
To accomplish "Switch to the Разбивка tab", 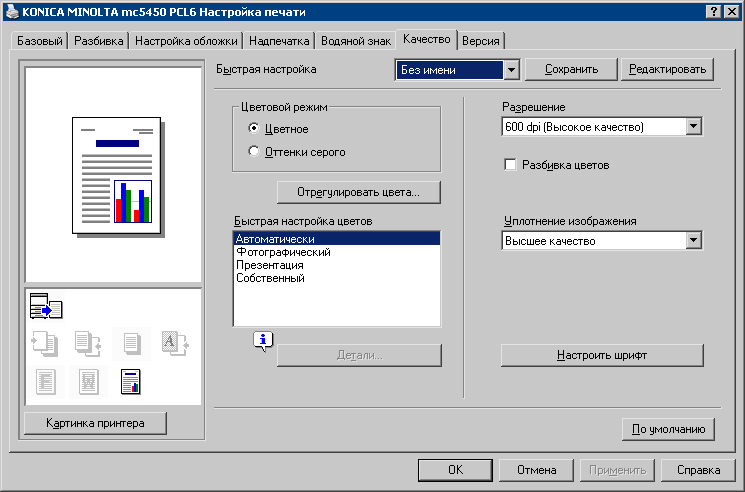I will pos(98,41).
